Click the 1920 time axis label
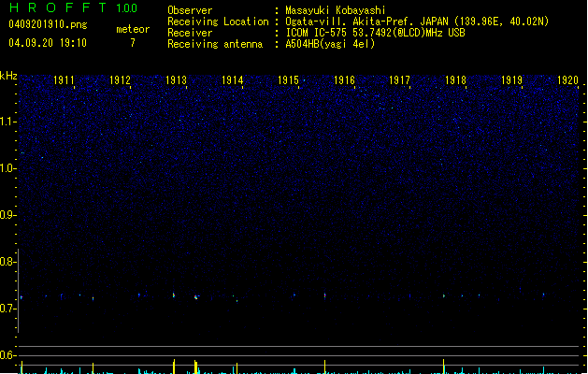Image resolution: width=588 pixels, height=374 pixels. (x=567, y=80)
